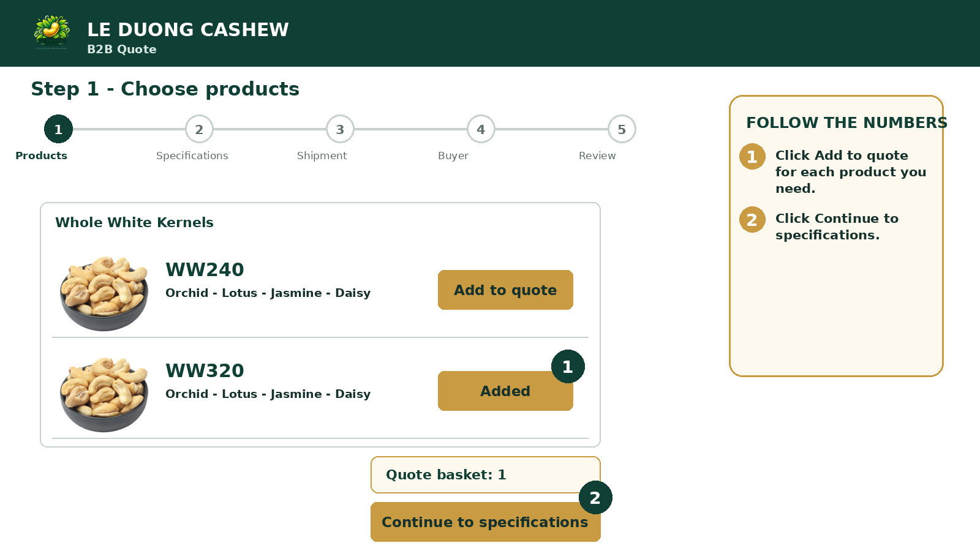Select step 5 Review circle
The width and height of the screenshot is (980, 551).
(x=622, y=129)
